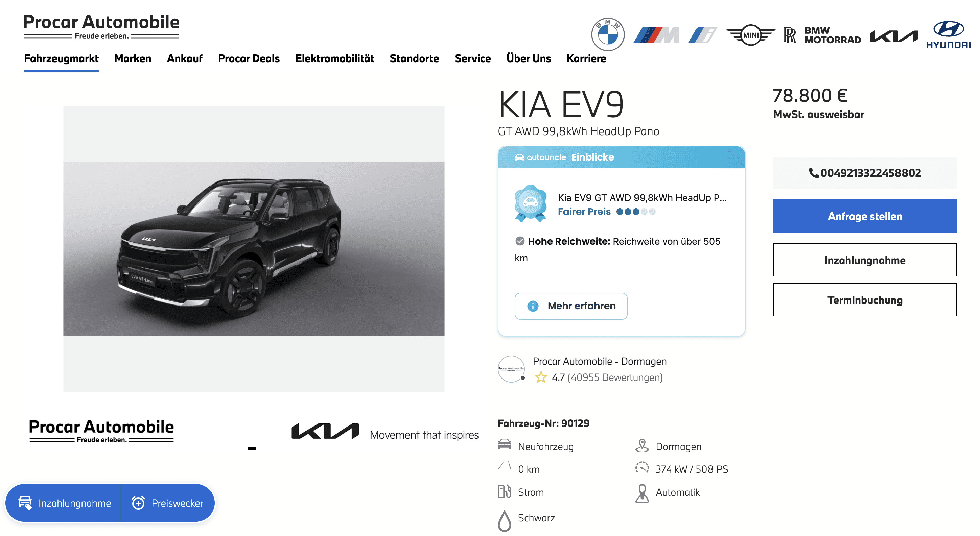Viewport: 980px width, 536px height.
Task: Go to Procar Deals menu
Action: 249,58
